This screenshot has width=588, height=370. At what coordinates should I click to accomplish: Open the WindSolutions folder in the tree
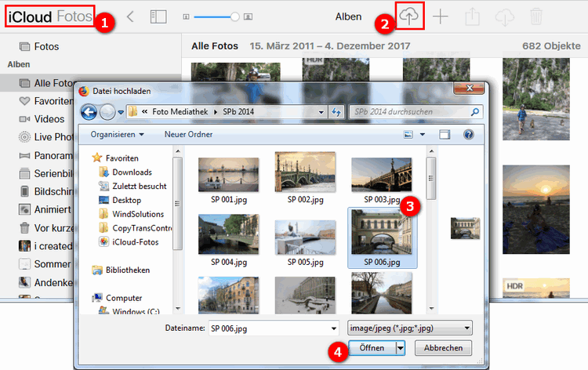click(x=138, y=214)
